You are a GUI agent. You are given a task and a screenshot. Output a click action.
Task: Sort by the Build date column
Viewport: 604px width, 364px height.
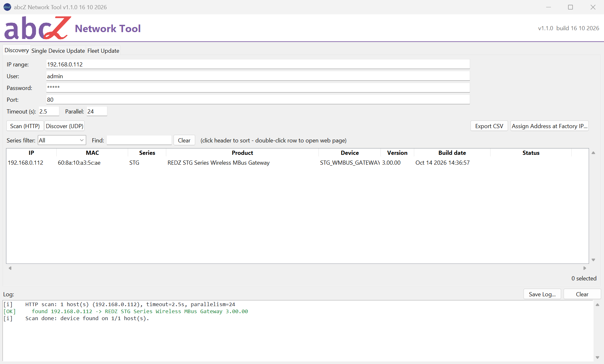452,153
